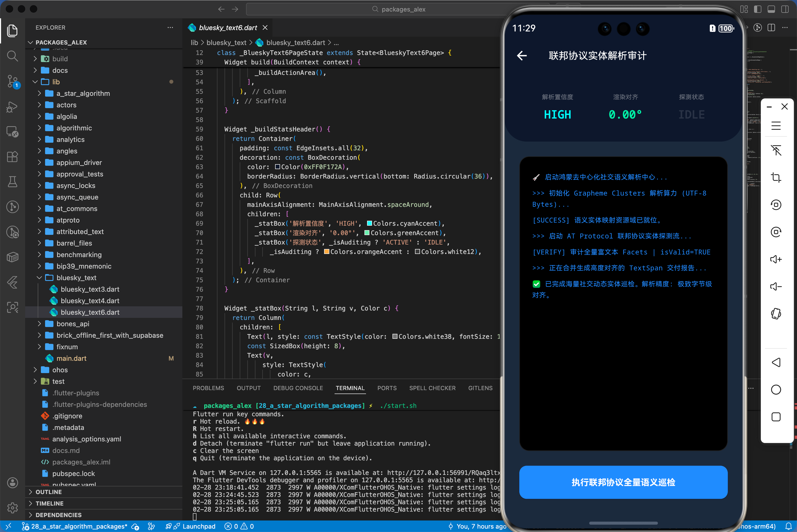Open the Run and Debug view
Viewport: 797px width, 532px height.
click(13, 107)
